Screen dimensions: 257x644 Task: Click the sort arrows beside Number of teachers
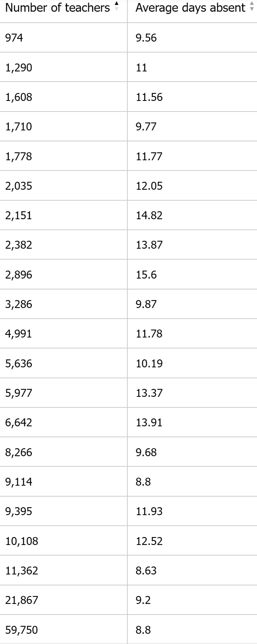116,6
